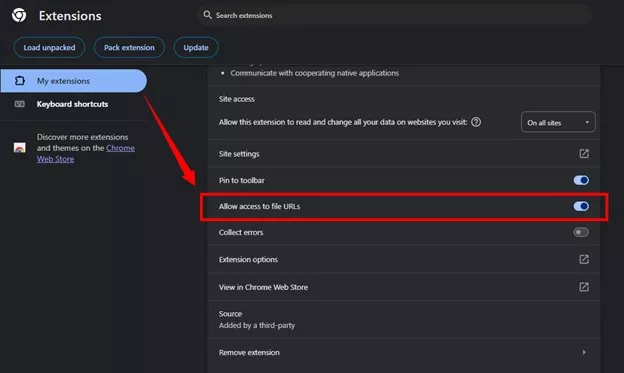Image resolution: width=624 pixels, height=373 pixels.
Task: Click the search magnifier icon
Action: coord(207,15)
